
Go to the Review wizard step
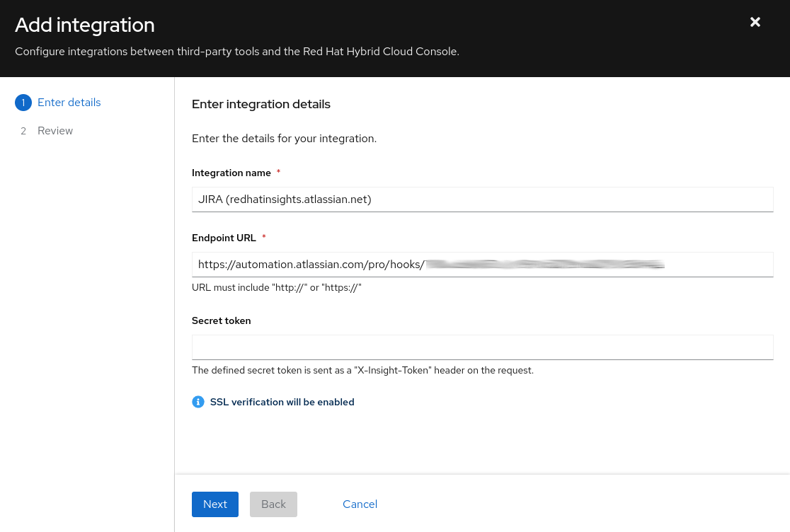pyautogui.click(x=55, y=131)
